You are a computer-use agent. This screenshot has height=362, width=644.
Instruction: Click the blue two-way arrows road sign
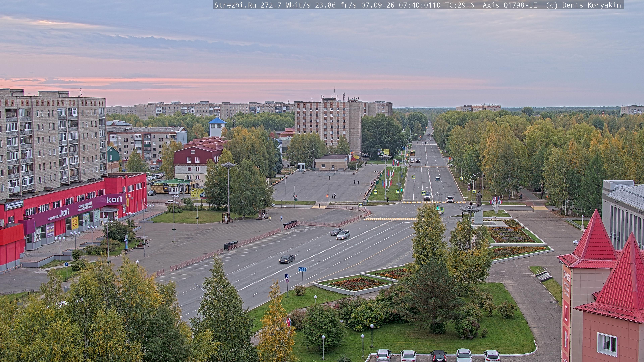tap(302, 269)
